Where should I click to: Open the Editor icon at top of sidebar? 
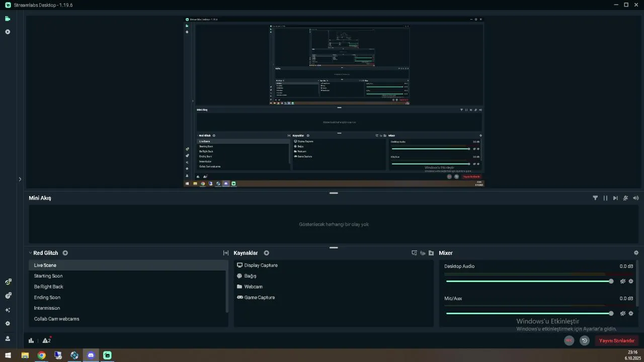[x=8, y=19]
